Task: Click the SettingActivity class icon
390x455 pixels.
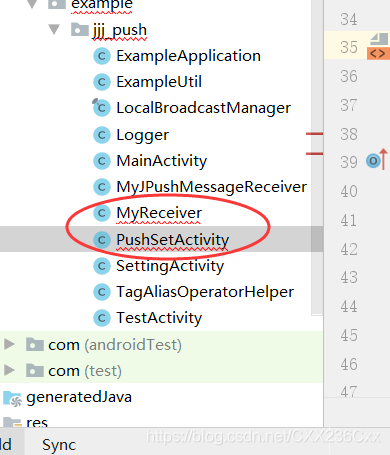Action: [102, 266]
